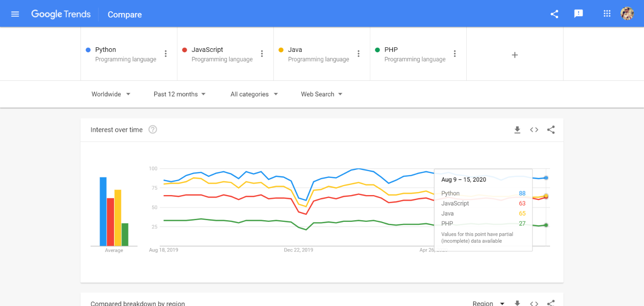The width and height of the screenshot is (644, 306).
Task: Open the account profile avatar
Action: click(627, 13)
